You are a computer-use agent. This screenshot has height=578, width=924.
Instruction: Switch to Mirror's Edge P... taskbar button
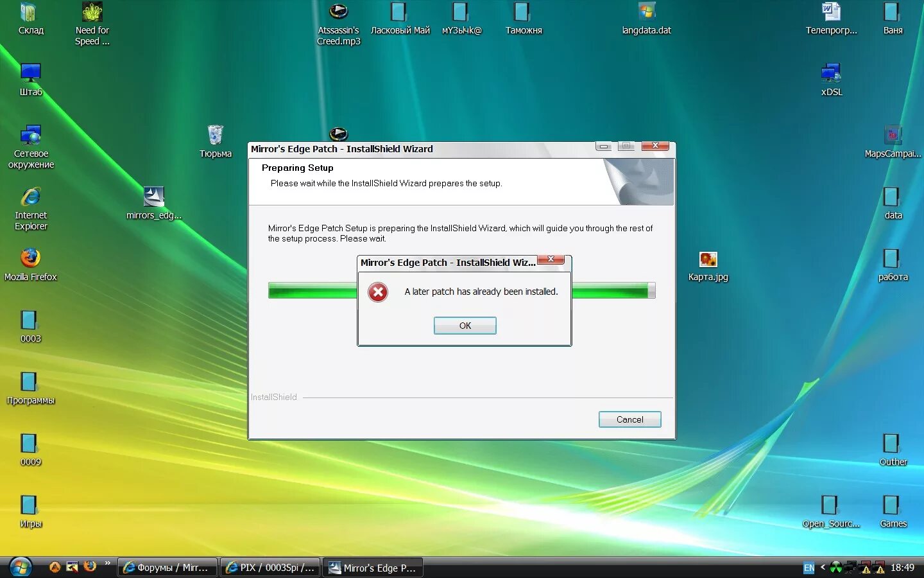click(372, 568)
